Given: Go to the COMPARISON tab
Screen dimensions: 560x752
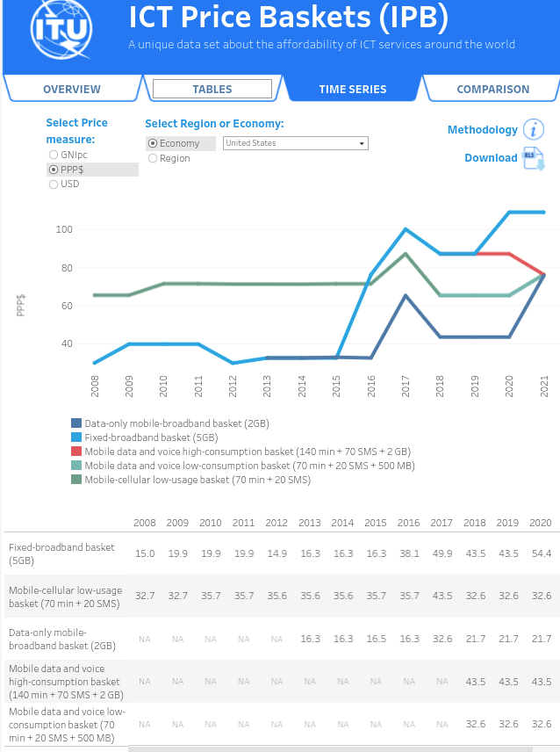Looking at the screenshot, I should tap(493, 90).
